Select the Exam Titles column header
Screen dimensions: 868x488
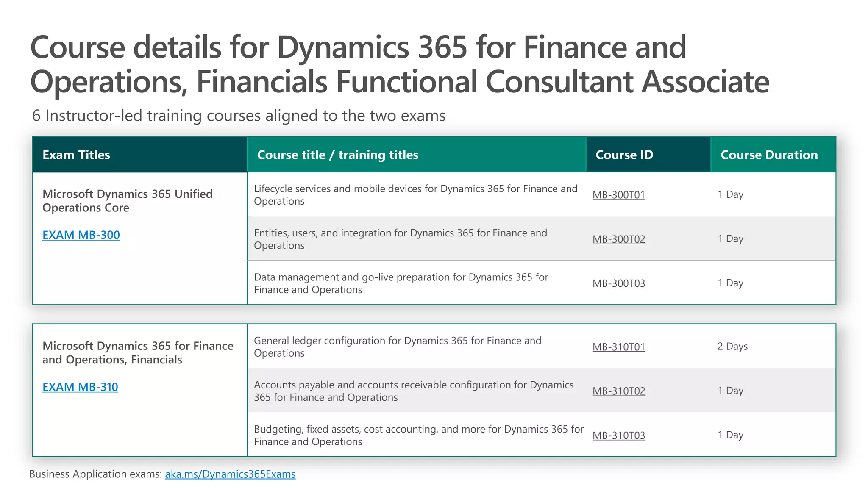[x=140, y=155]
